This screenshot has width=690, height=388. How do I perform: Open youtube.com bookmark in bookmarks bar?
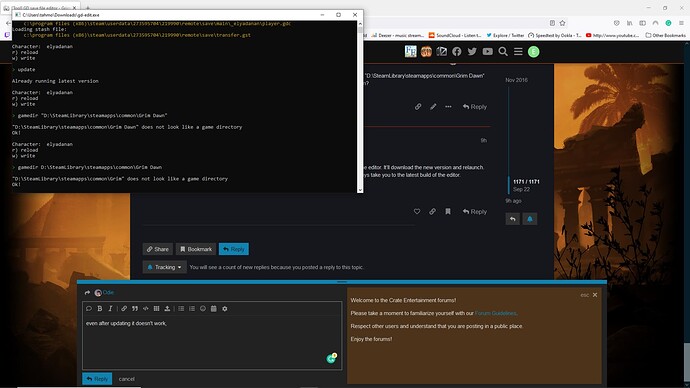point(612,35)
